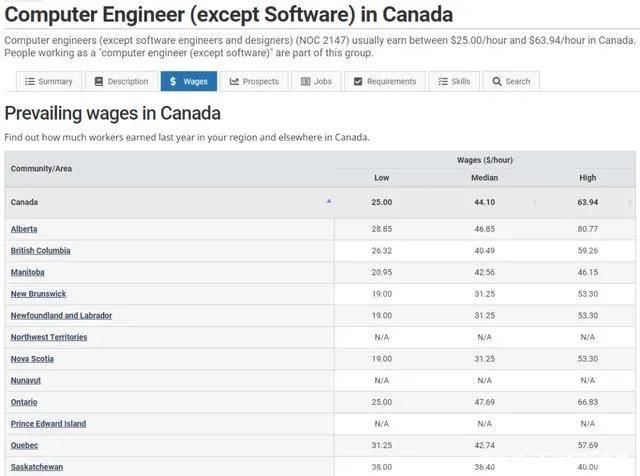
Task: Select the Wages dollar sign icon
Action: pyautogui.click(x=174, y=82)
